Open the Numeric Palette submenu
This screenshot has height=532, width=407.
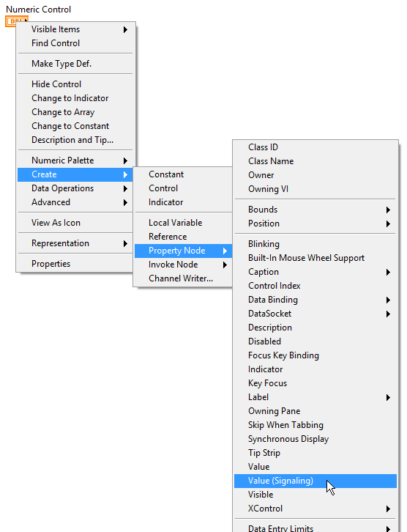[75, 160]
